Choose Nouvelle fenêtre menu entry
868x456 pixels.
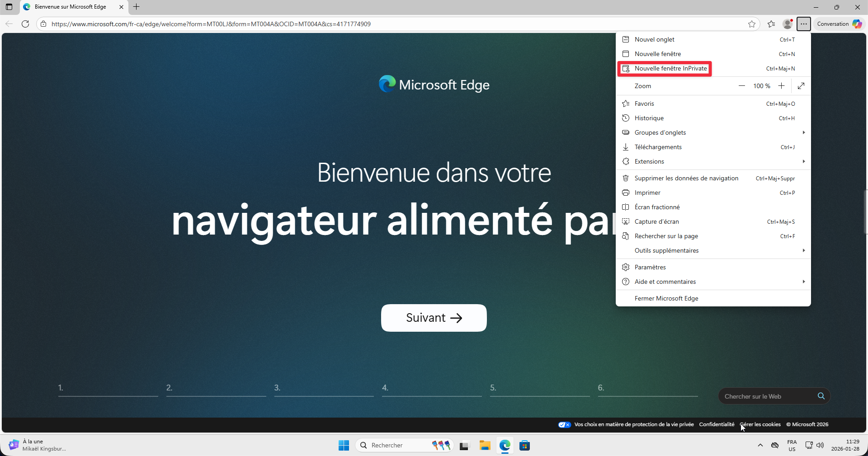(713, 54)
